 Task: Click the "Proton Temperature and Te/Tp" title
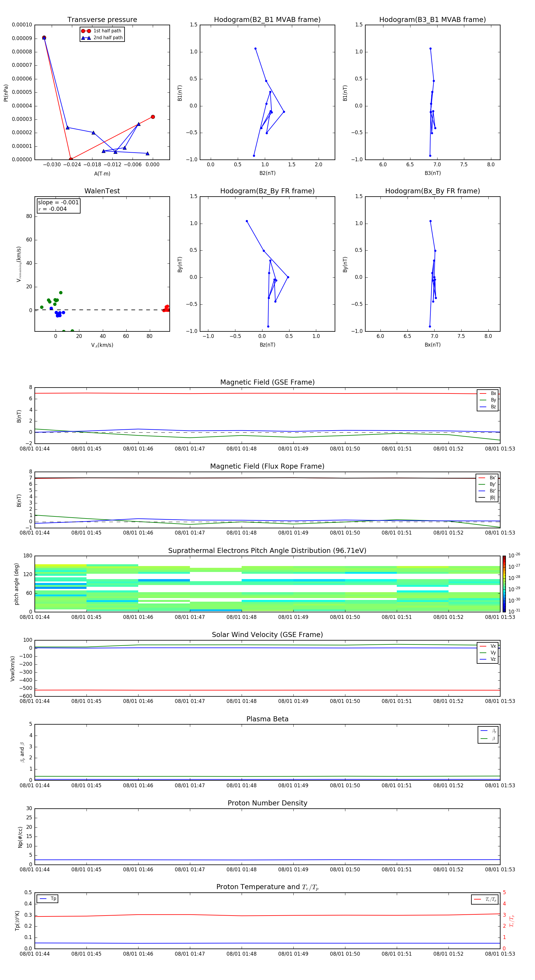coord(267,887)
